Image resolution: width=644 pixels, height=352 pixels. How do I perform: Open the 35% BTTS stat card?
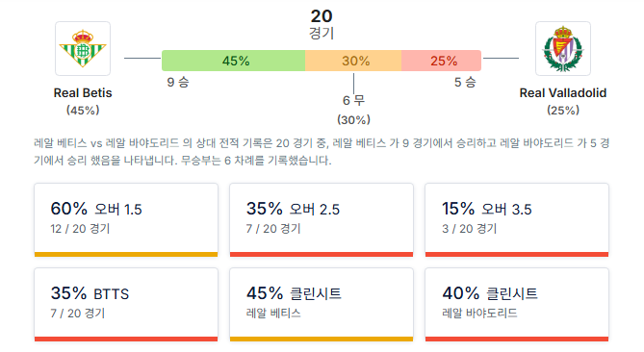(126, 305)
